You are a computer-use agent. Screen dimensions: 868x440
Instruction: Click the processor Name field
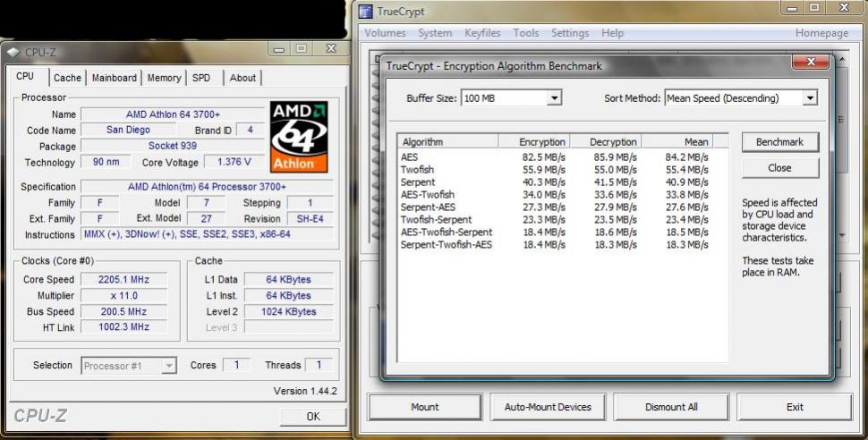click(x=173, y=114)
